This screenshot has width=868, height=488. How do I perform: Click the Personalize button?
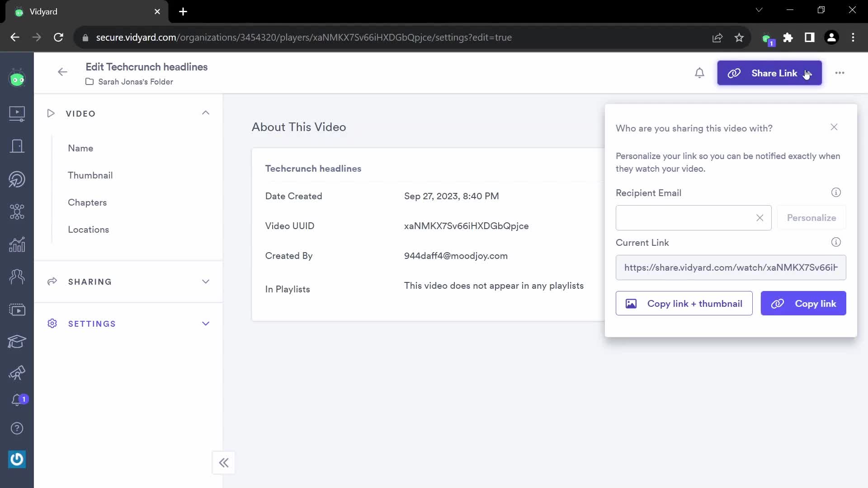811,218
